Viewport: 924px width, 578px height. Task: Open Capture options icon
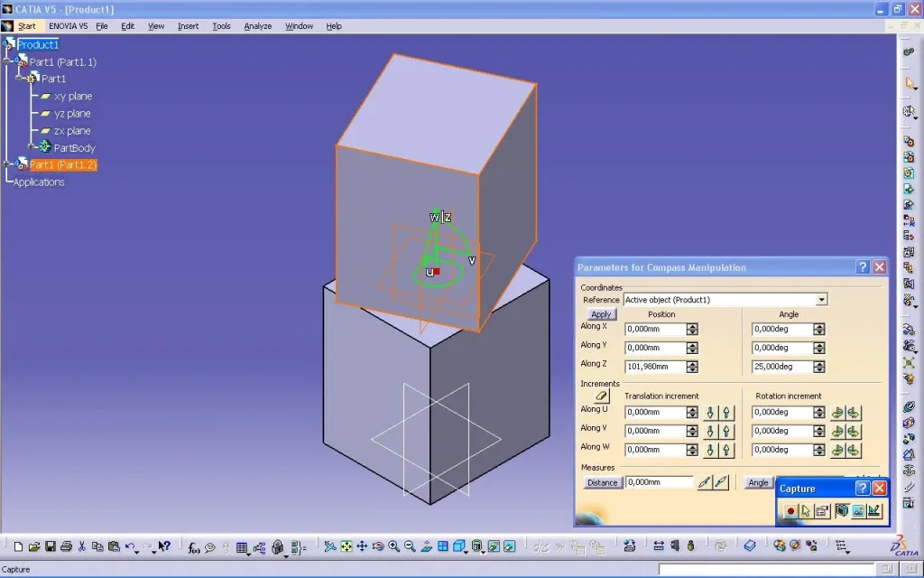[x=822, y=511]
